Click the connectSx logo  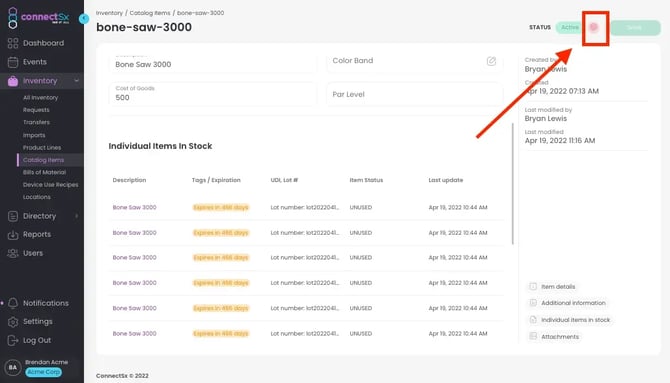pos(38,18)
